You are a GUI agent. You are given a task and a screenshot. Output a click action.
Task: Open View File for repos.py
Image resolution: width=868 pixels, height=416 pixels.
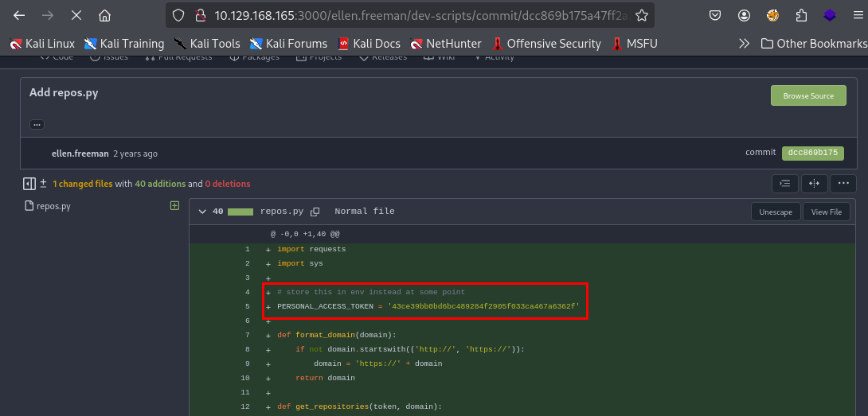click(826, 212)
